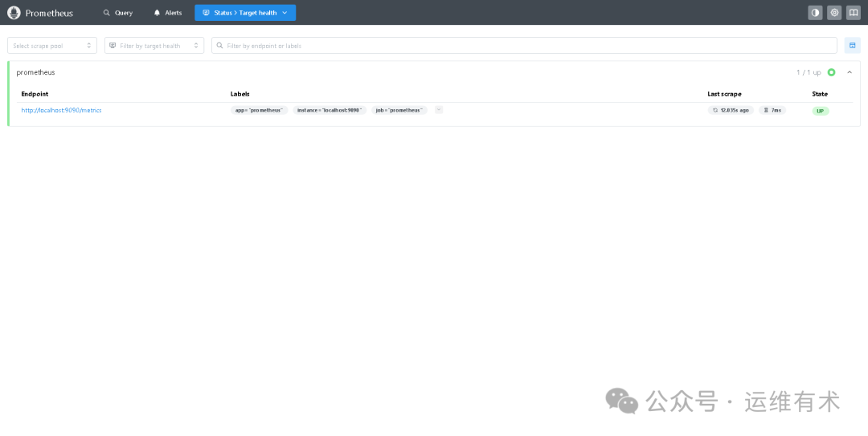Click the 1 / 1 up count
Screen dimensions: 868x436
(809, 72)
